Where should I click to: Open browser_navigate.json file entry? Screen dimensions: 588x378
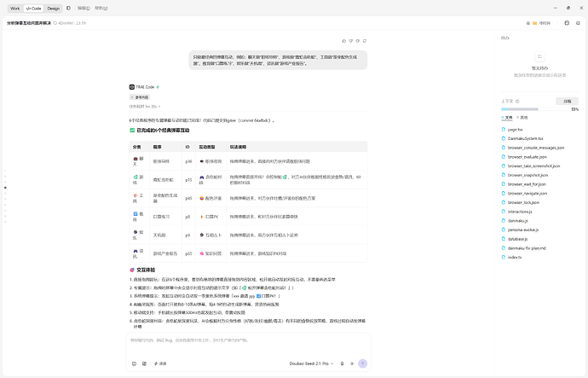[527, 194]
